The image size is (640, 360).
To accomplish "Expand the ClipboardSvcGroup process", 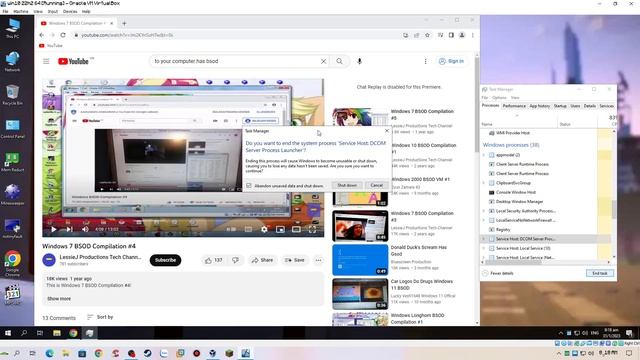I will pos(484,183).
